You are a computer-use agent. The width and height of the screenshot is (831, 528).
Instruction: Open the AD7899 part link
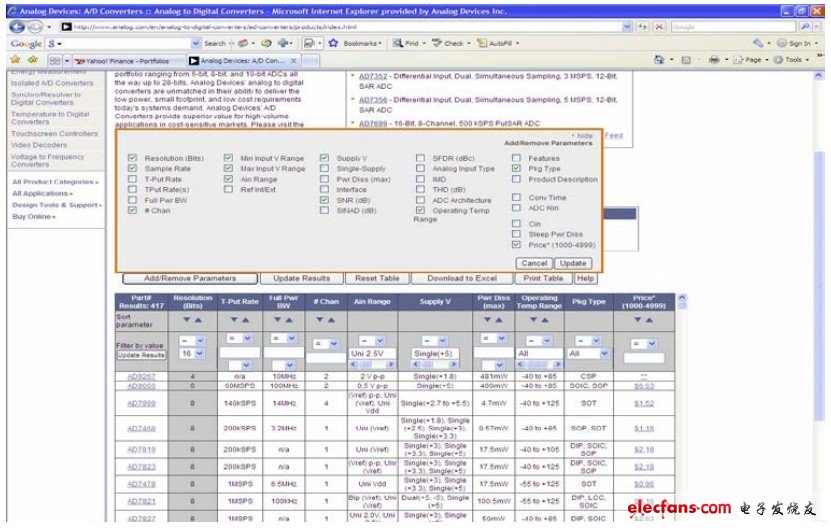(141, 403)
